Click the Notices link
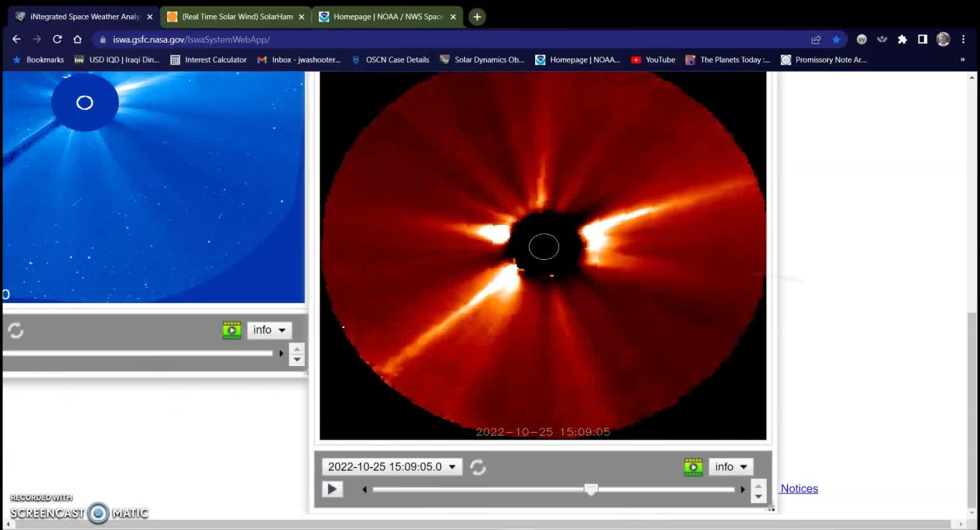The image size is (980, 530). click(x=799, y=489)
